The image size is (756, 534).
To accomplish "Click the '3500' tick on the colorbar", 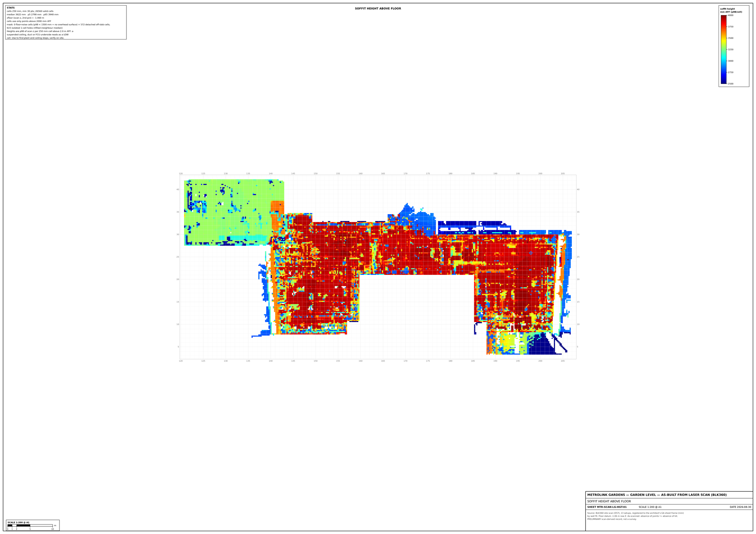I will coord(730,38).
